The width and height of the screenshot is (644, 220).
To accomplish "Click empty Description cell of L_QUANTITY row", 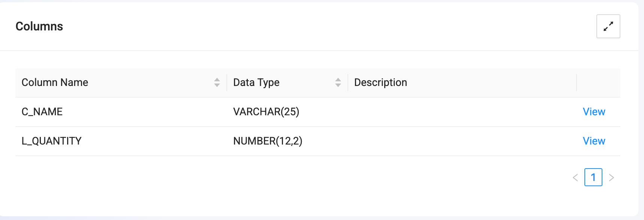I will (x=462, y=141).
